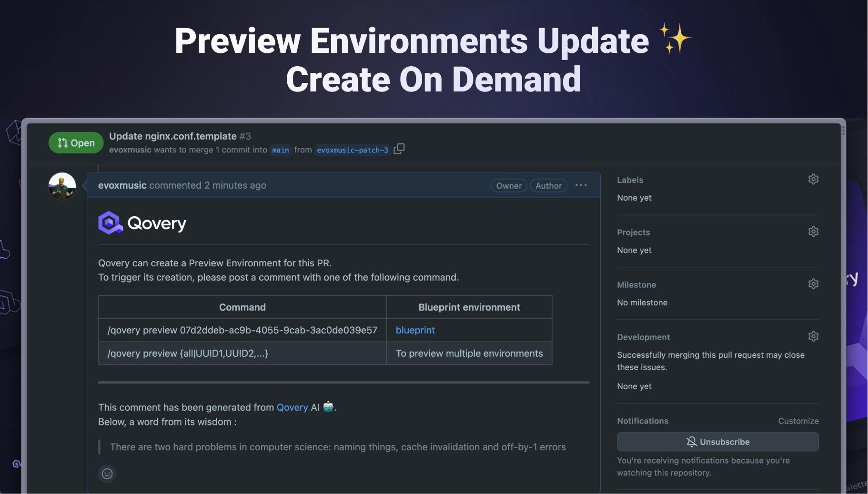
Task: Open the Development settings gear
Action: coord(813,336)
